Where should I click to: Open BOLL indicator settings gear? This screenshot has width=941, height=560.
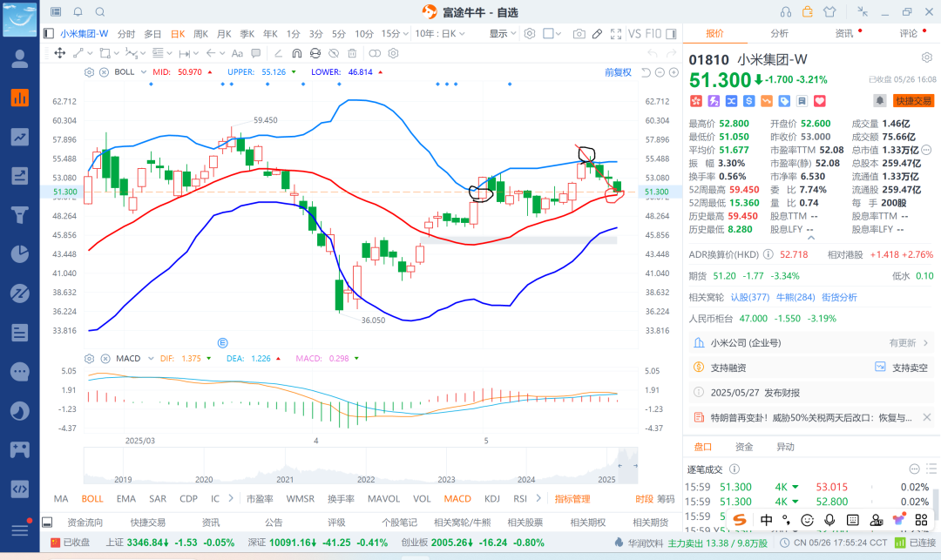[90, 72]
